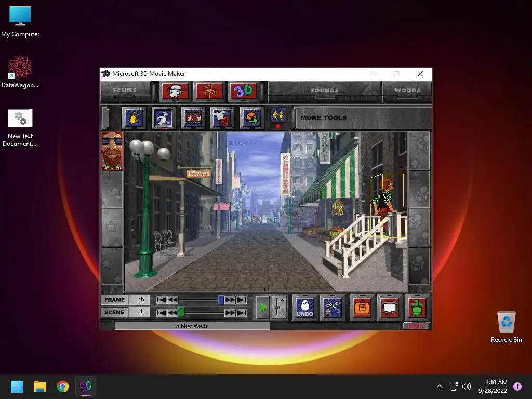Open the 3D words tool
532x399 pixels.
(x=244, y=91)
